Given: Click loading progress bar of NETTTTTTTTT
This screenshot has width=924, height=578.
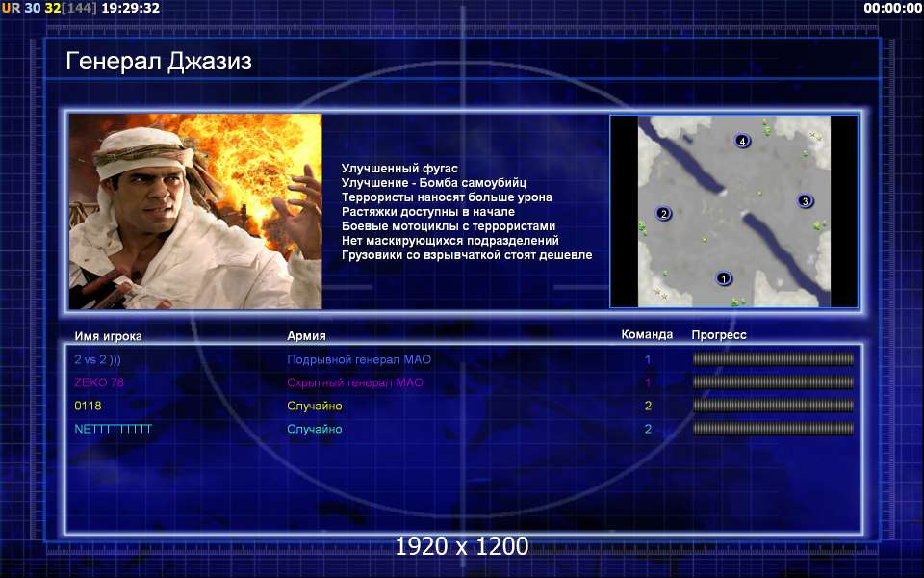Looking at the screenshot, I should click(773, 428).
